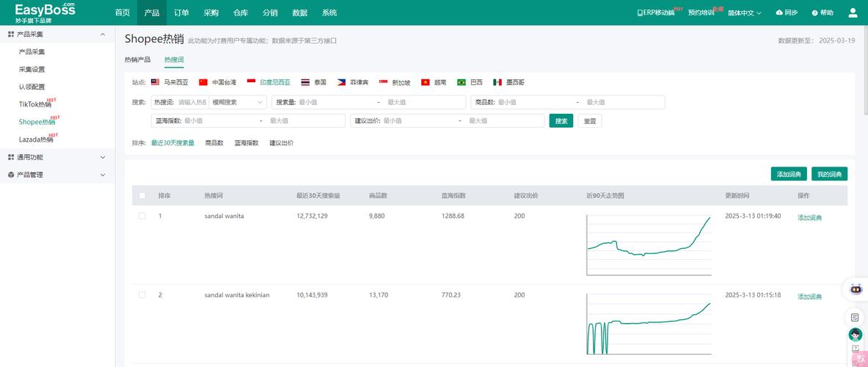Open the 订单 top menu
The height and width of the screenshot is (367, 868).
(181, 12)
